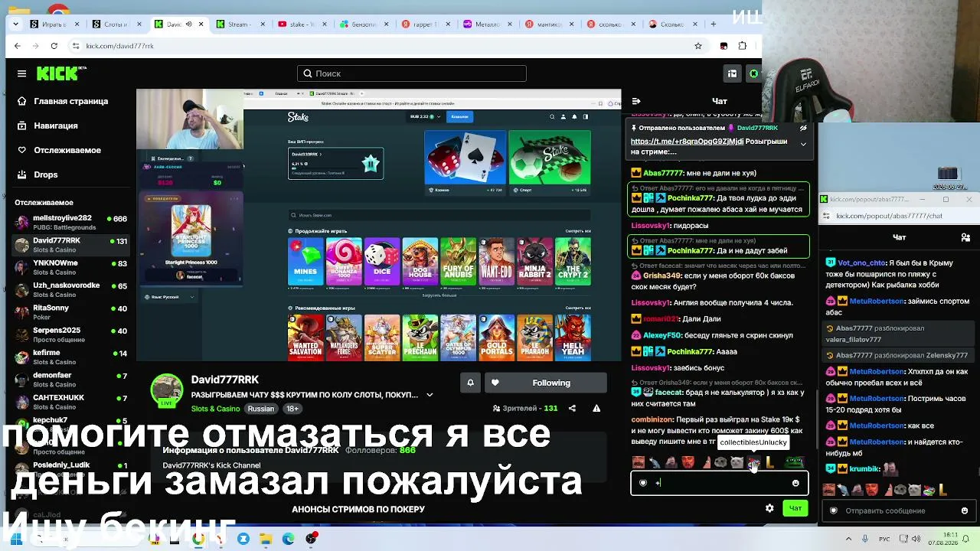Click the chat message input field

pyautogui.click(x=719, y=483)
